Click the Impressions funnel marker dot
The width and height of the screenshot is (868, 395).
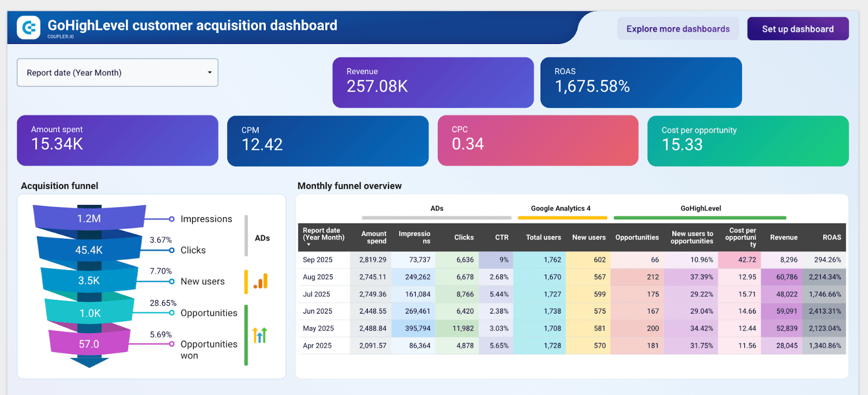point(171,219)
